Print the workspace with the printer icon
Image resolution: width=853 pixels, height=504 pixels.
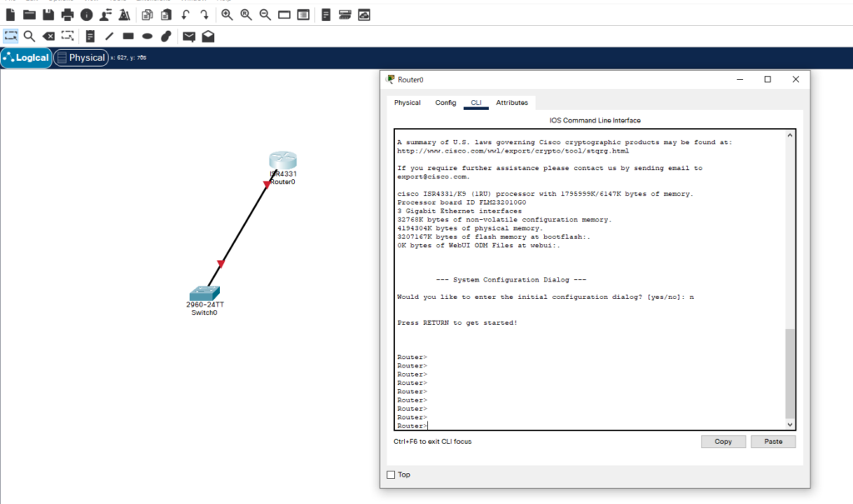[x=67, y=15]
